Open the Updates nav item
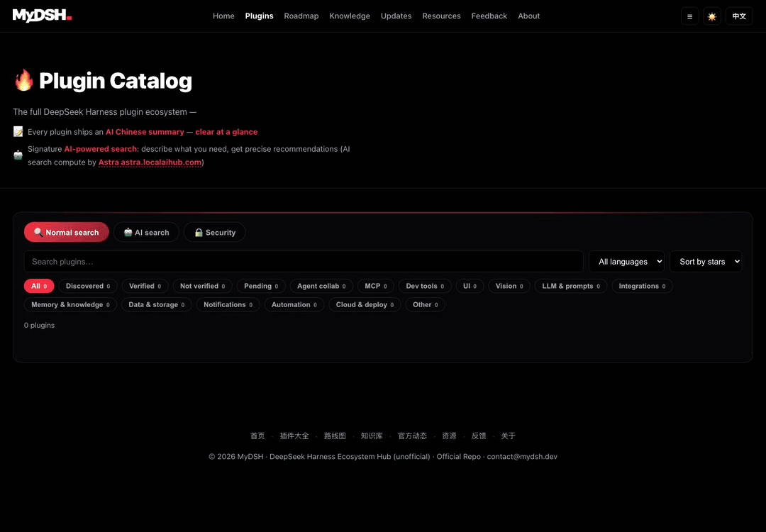The image size is (766, 532). coord(396,16)
